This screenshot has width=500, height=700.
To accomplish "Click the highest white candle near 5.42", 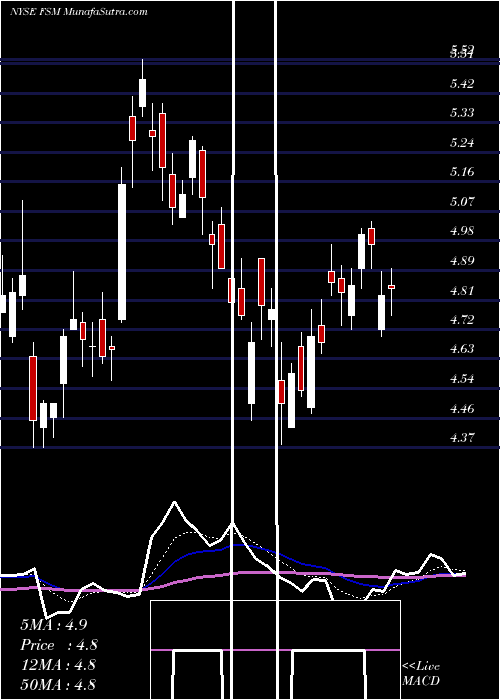I will tap(142, 93).
